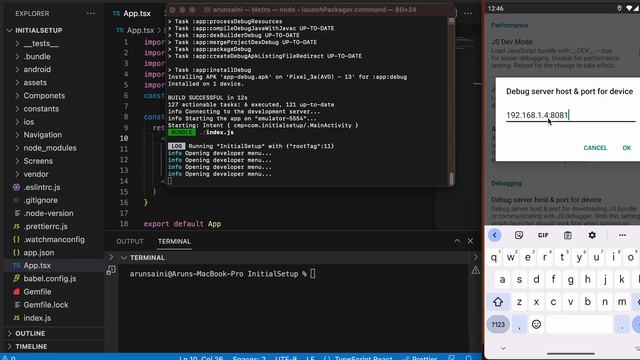Open the keyboard clipboard

click(567, 235)
